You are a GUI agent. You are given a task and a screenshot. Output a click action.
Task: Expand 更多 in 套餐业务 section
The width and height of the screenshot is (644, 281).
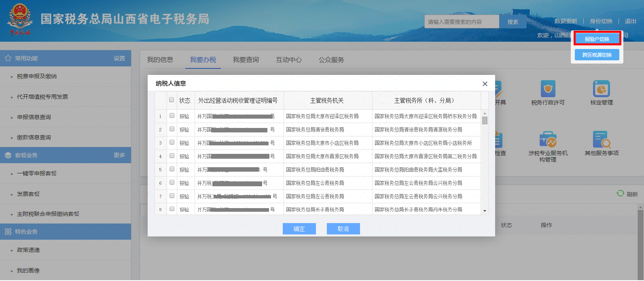point(119,155)
